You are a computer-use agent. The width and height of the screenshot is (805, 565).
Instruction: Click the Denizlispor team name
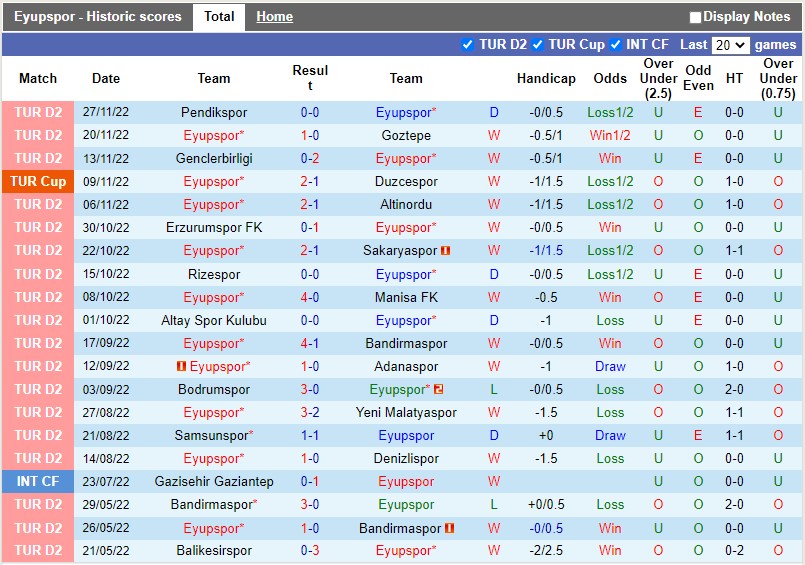point(406,458)
